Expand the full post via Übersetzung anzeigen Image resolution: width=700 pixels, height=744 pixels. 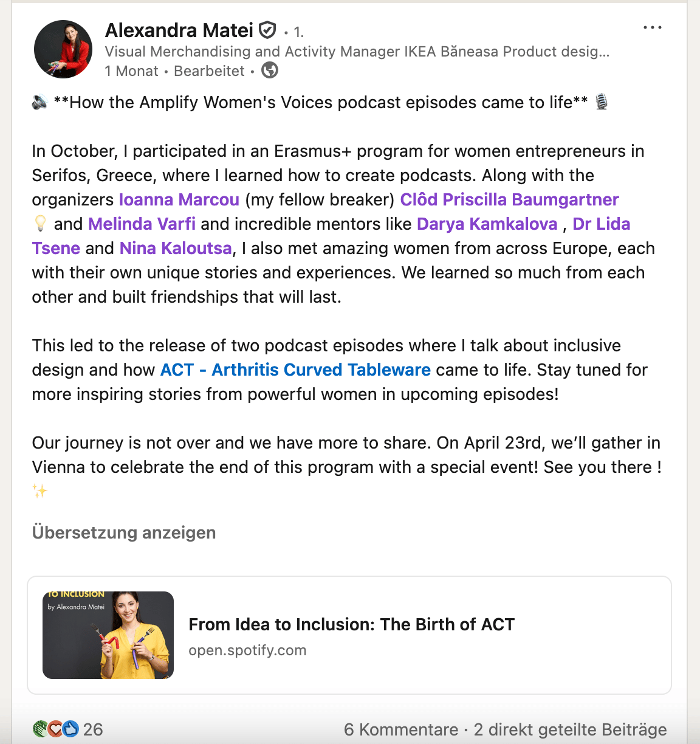pos(123,532)
